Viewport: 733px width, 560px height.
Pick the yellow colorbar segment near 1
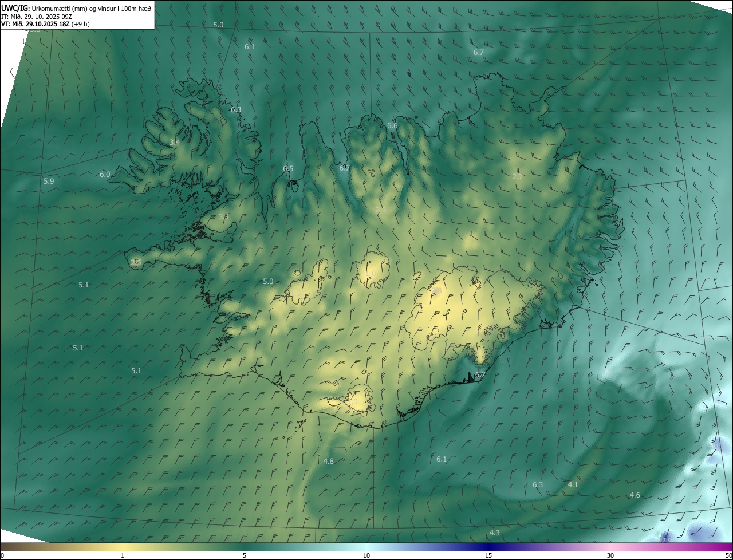point(123,547)
